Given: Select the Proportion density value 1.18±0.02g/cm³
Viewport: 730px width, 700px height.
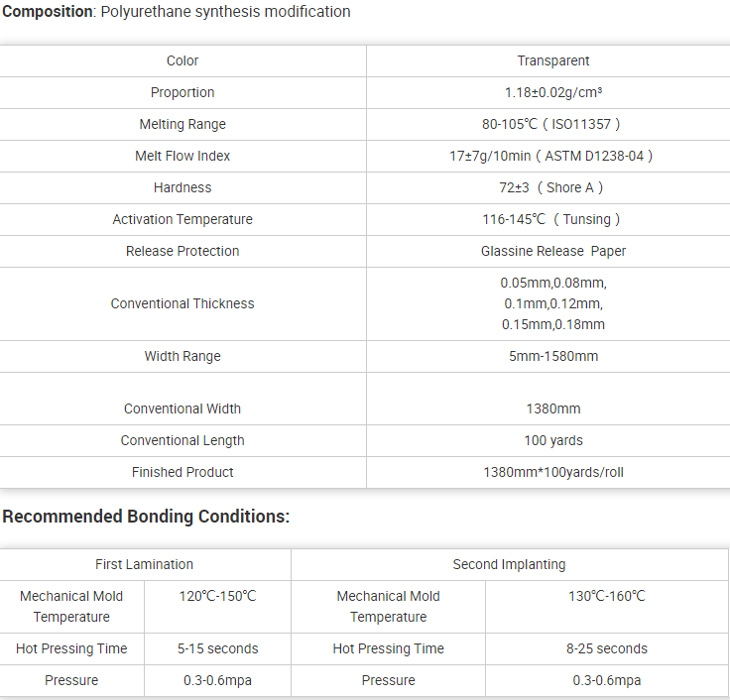Looking at the screenshot, I should coord(553,92).
